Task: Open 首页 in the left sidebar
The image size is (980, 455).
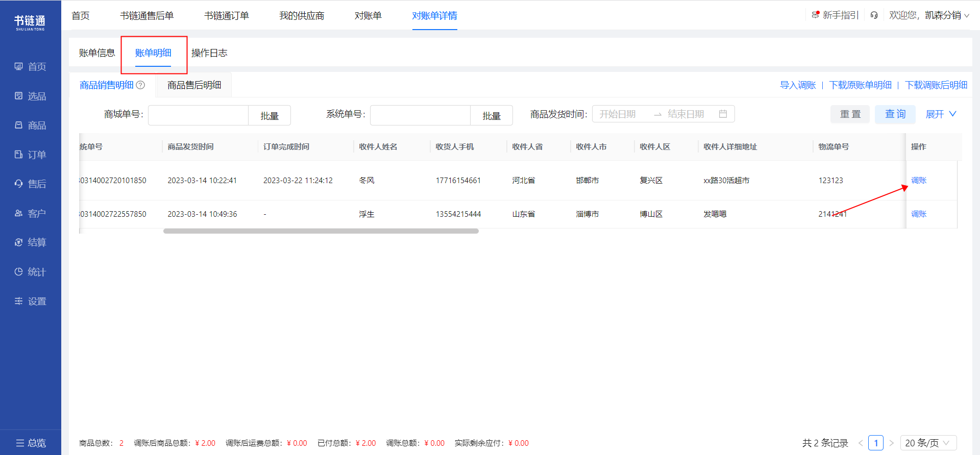Action: coord(31,67)
